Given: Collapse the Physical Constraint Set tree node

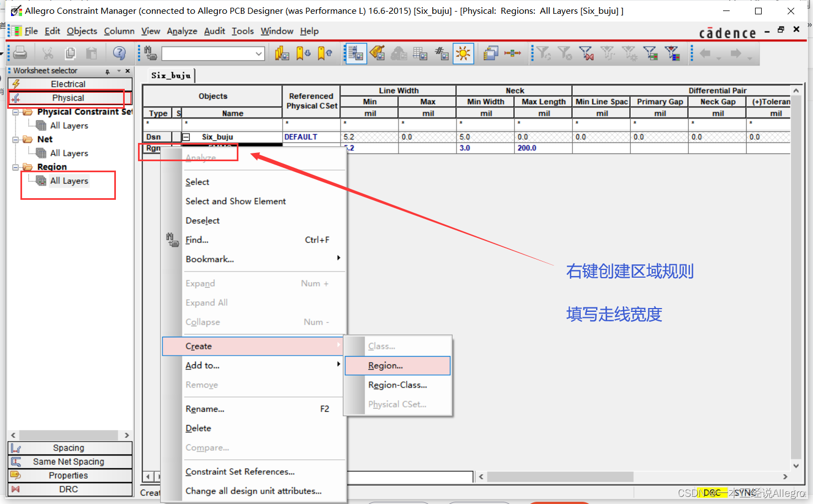Looking at the screenshot, I should tap(15, 112).
